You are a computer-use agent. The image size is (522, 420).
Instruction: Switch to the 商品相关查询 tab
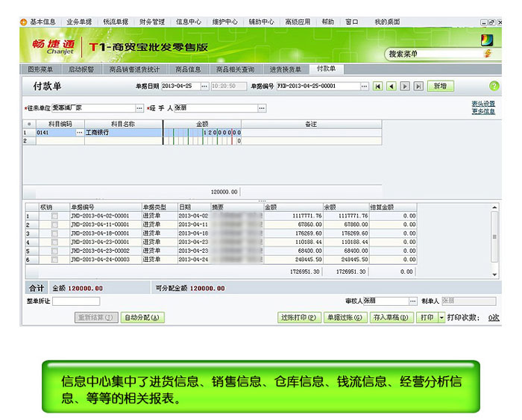(236, 69)
